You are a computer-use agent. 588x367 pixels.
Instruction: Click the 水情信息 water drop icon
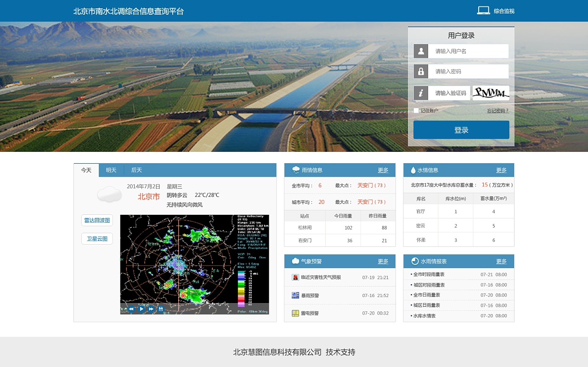(413, 170)
